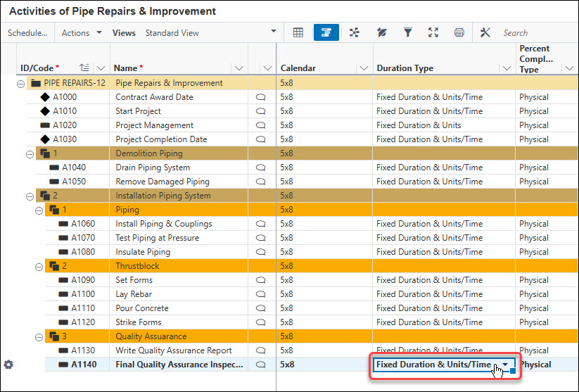Image resolution: width=579 pixels, height=392 pixels.
Task: Open discussion bubble for Test Piping at Pressure
Action: [261, 238]
